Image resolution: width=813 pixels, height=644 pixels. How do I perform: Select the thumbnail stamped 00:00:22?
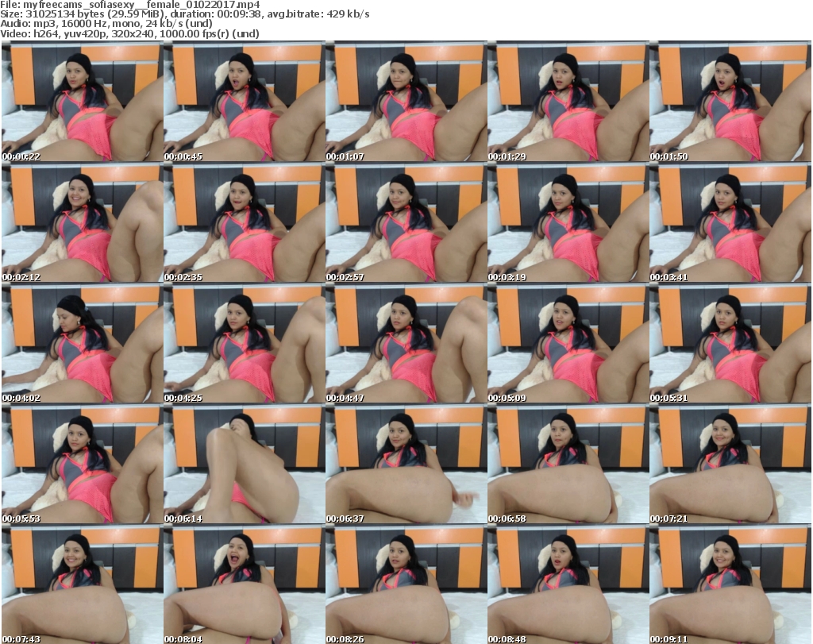(x=83, y=102)
